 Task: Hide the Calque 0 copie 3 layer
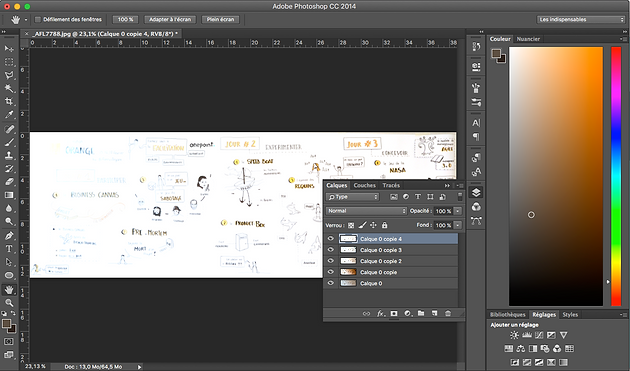(331, 250)
